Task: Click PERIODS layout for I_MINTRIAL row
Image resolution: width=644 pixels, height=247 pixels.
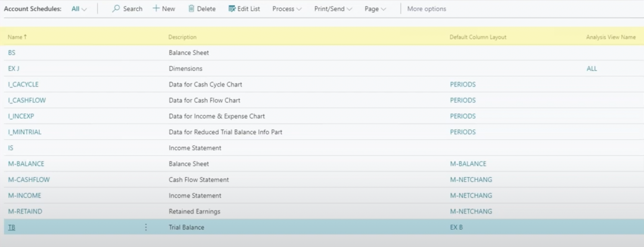Action: click(x=463, y=132)
